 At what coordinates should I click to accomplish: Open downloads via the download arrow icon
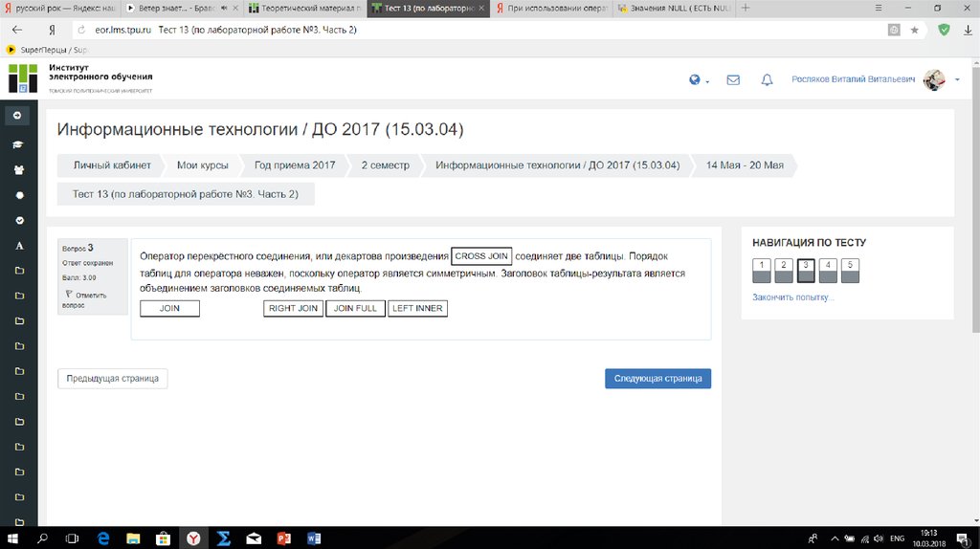tap(969, 30)
